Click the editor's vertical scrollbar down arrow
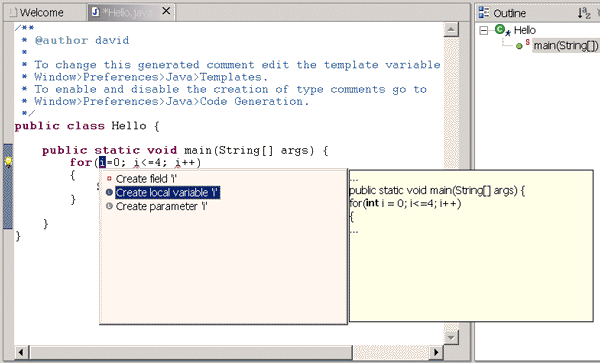The width and height of the screenshot is (600, 363). tap(452, 337)
